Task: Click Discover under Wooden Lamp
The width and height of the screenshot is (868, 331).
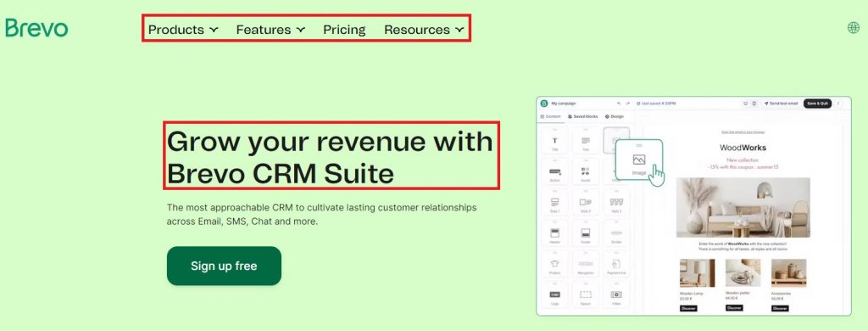Action: pos(688,308)
